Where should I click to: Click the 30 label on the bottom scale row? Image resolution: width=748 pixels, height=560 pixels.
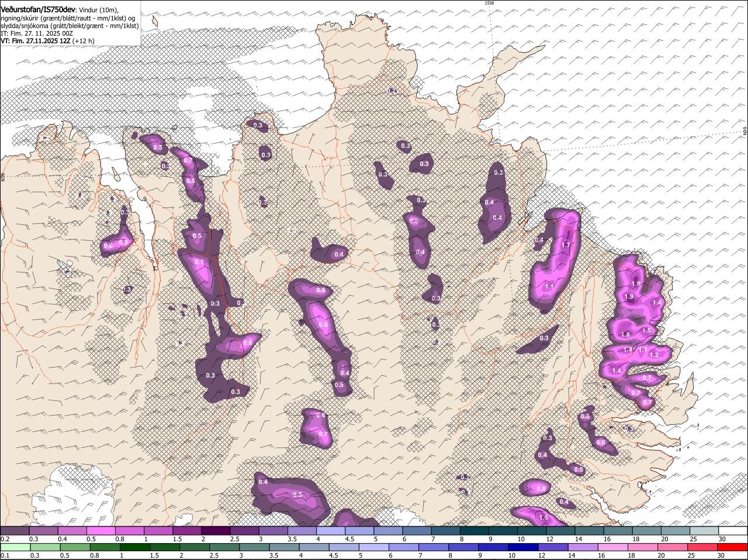pos(722,555)
